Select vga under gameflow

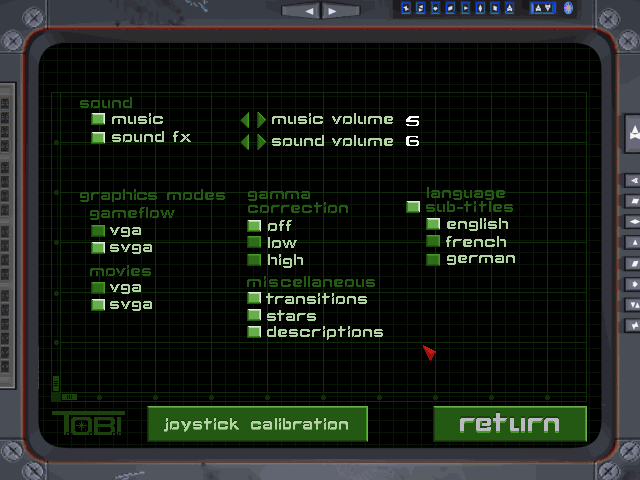pyautogui.click(x=98, y=231)
